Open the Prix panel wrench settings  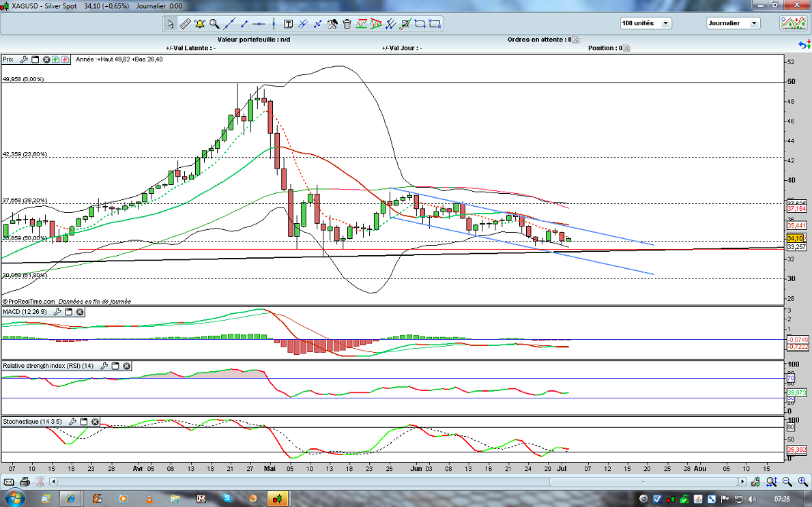click(x=23, y=59)
